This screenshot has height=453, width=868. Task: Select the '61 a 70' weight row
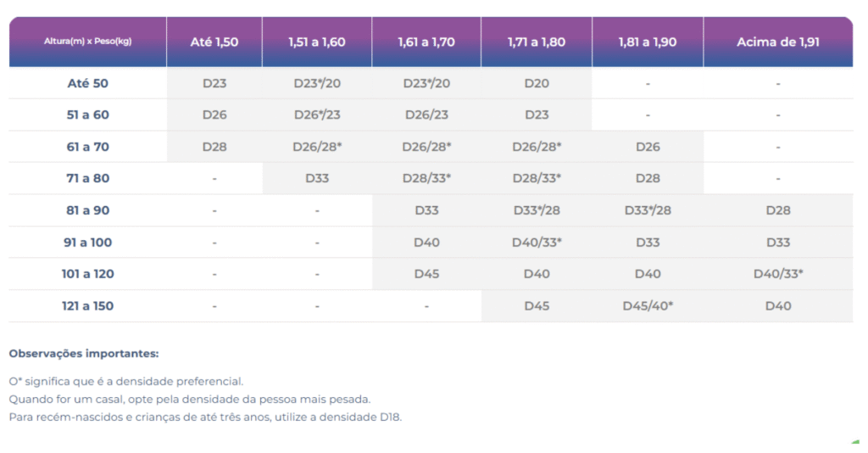click(x=88, y=147)
